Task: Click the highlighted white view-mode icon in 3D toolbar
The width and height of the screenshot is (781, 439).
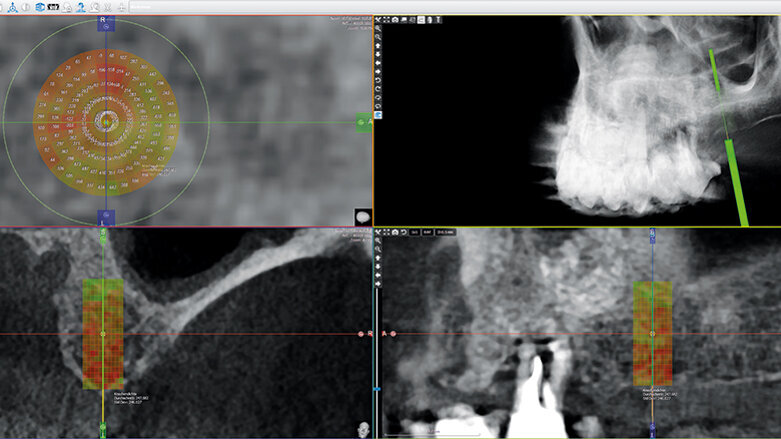Action: coord(421,20)
